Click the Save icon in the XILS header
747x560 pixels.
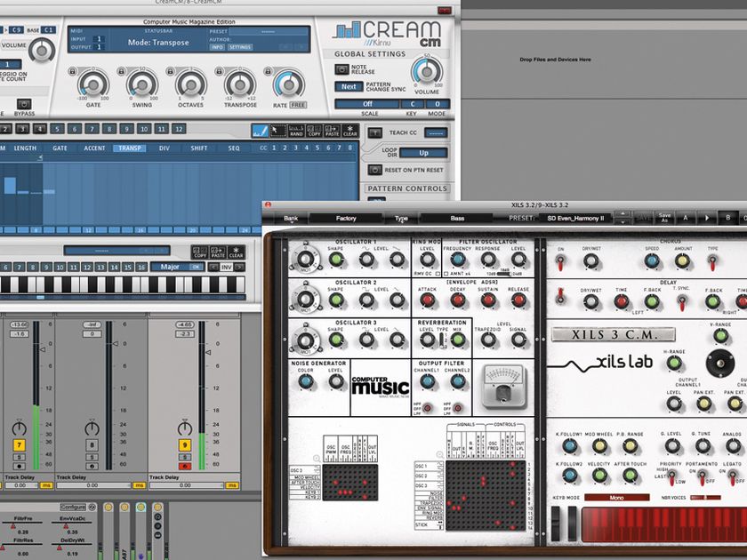tap(644, 217)
